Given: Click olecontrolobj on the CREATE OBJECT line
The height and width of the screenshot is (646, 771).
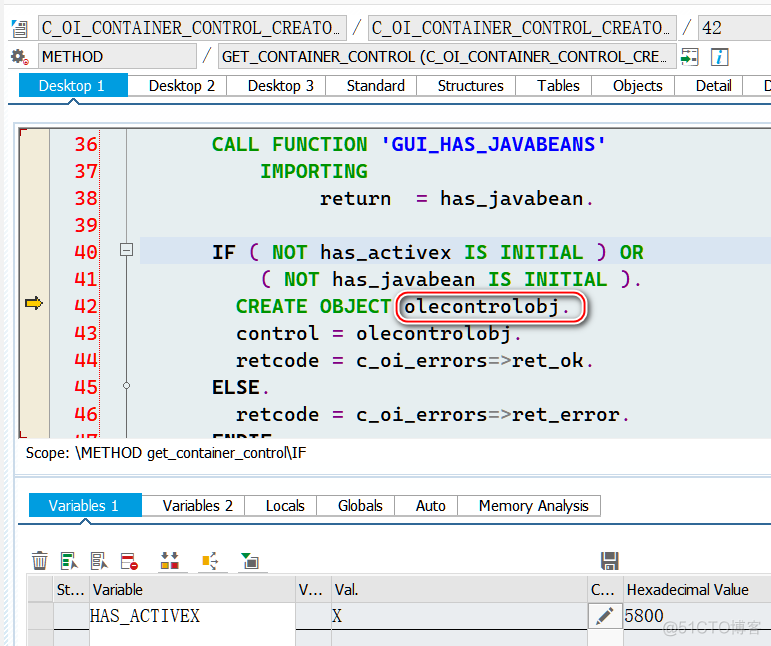Looking at the screenshot, I should coord(481,307).
